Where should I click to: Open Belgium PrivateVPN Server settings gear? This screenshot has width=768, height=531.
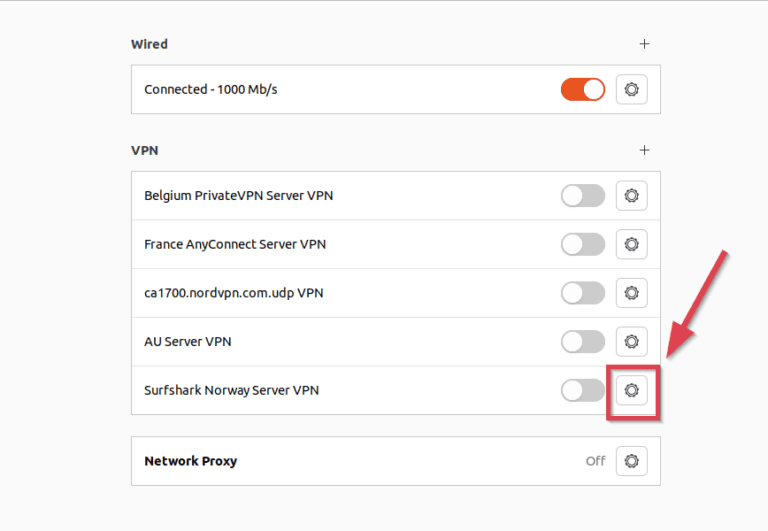pyautogui.click(x=631, y=196)
